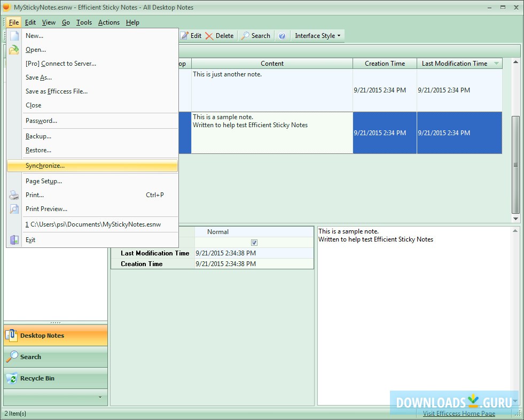Image resolution: width=524 pixels, height=420 pixels.
Task: Click the Content column header
Action: 272,64
